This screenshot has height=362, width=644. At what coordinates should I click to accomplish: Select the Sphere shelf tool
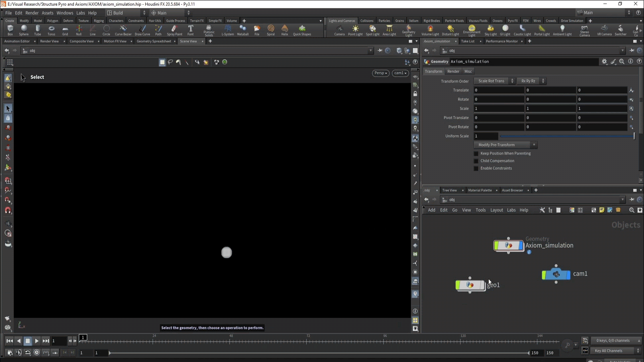(24, 30)
